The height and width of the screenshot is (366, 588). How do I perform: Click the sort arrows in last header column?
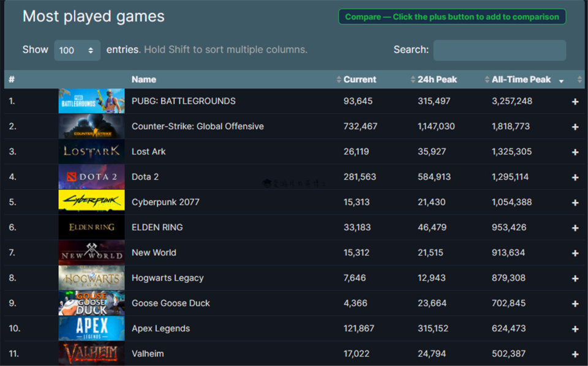pyautogui.click(x=579, y=80)
